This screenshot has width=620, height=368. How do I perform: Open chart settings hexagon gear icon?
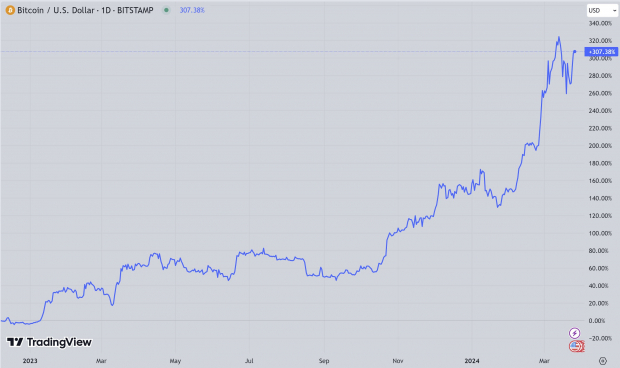click(x=603, y=360)
